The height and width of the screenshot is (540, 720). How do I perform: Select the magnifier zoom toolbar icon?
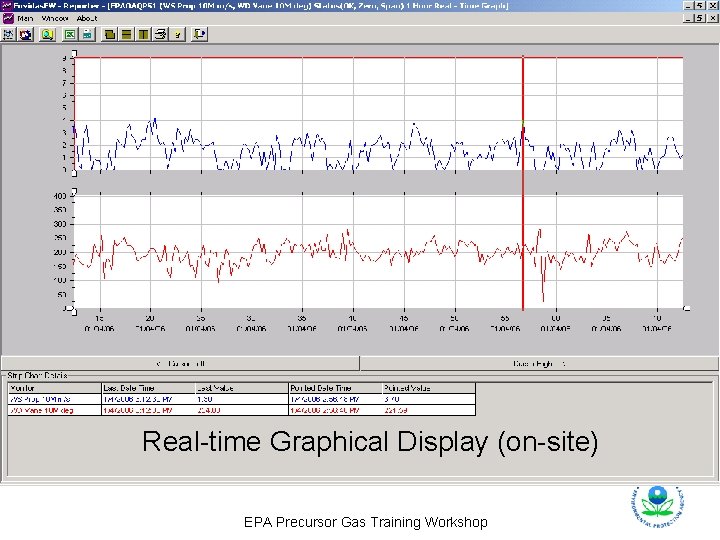click(x=48, y=34)
